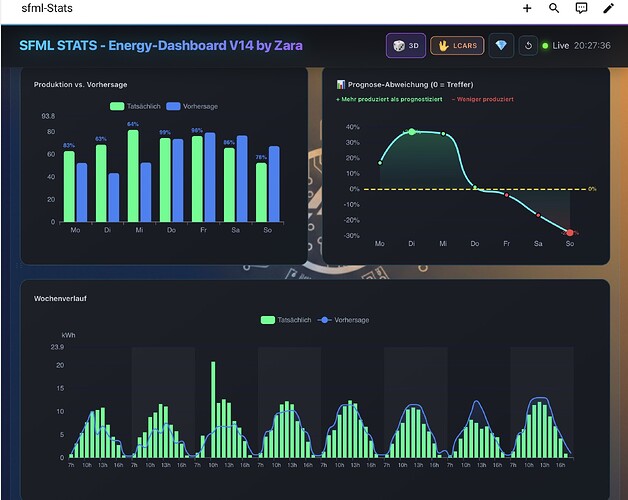Screen dimensions: 628x500
Task: Toggle Tatsächlich legend in Produktion chart
Action: point(135,106)
